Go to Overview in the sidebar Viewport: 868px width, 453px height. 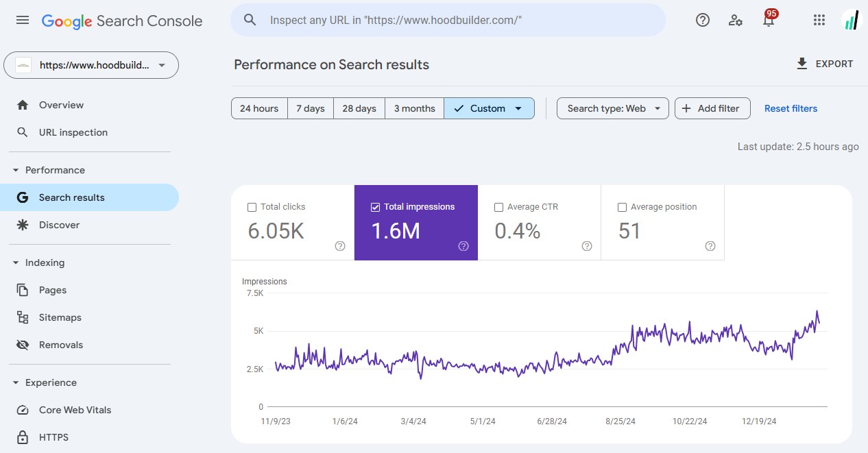tap(89, 105)
